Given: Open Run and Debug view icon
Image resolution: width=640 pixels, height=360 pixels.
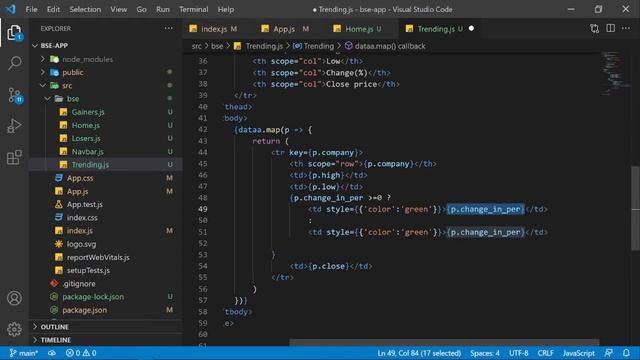Looking at the screenshot, I should [x=14, y=126].
